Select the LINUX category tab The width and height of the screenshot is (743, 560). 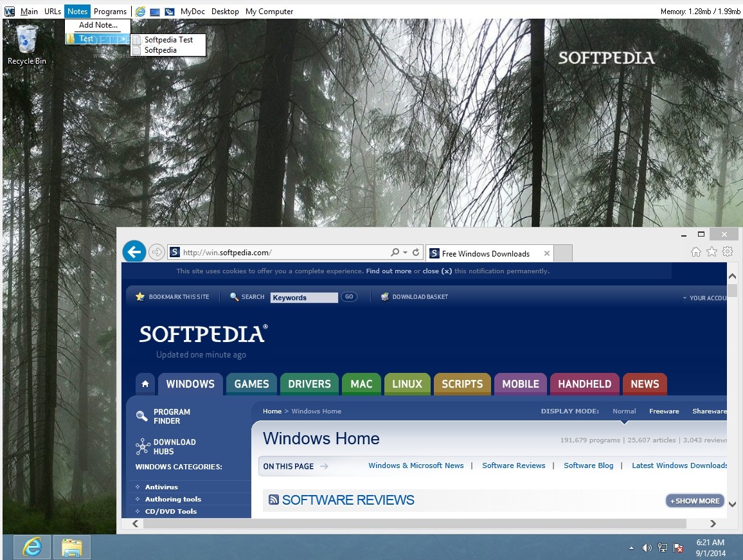point(407,384)
